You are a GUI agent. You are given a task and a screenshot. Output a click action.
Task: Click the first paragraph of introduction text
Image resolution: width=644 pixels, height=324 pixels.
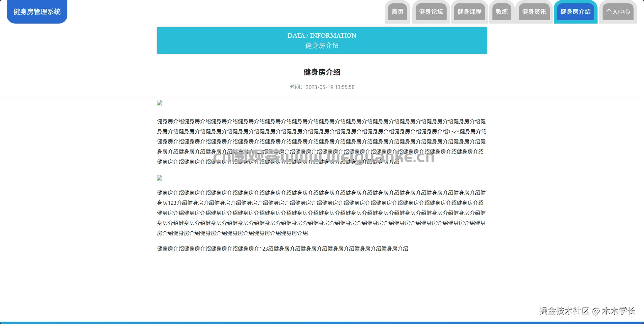(321, 141)
